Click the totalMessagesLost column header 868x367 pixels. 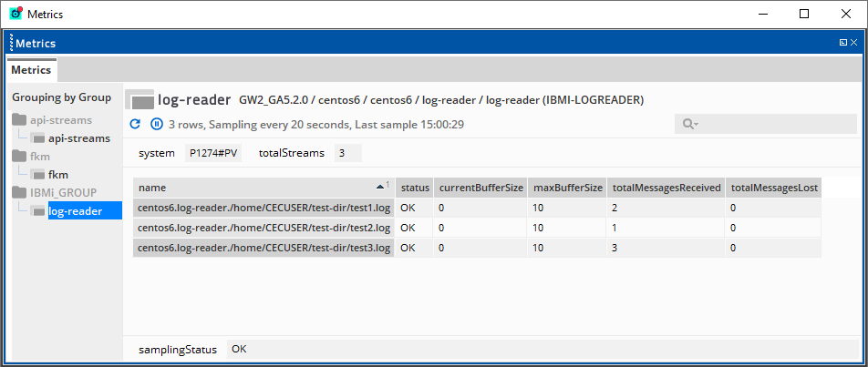[x=773, y=188]
